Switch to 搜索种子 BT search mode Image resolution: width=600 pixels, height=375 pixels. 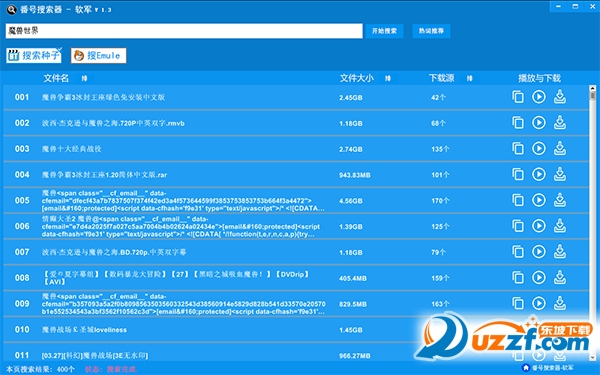click(x=34, y=55)
